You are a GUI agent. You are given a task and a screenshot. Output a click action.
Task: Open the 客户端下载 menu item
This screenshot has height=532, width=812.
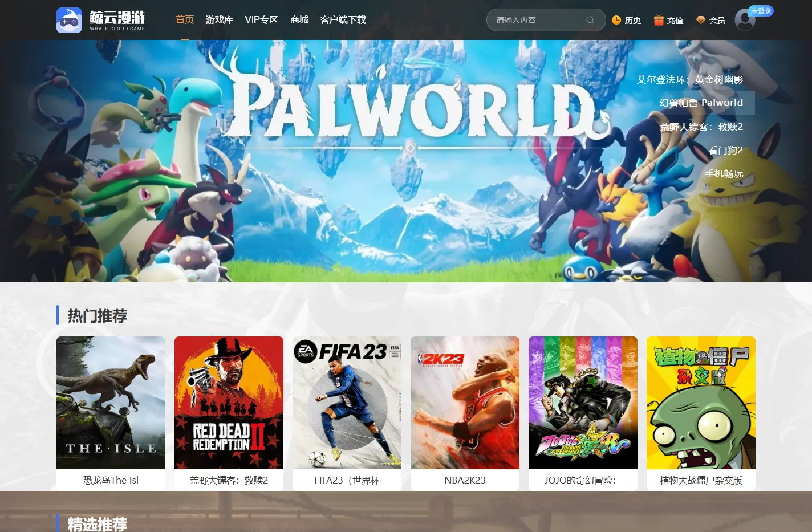tap(343, 20)
